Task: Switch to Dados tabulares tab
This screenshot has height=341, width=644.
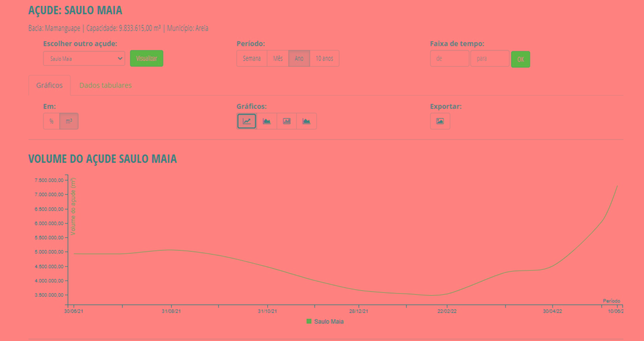Action: point(105,85)
